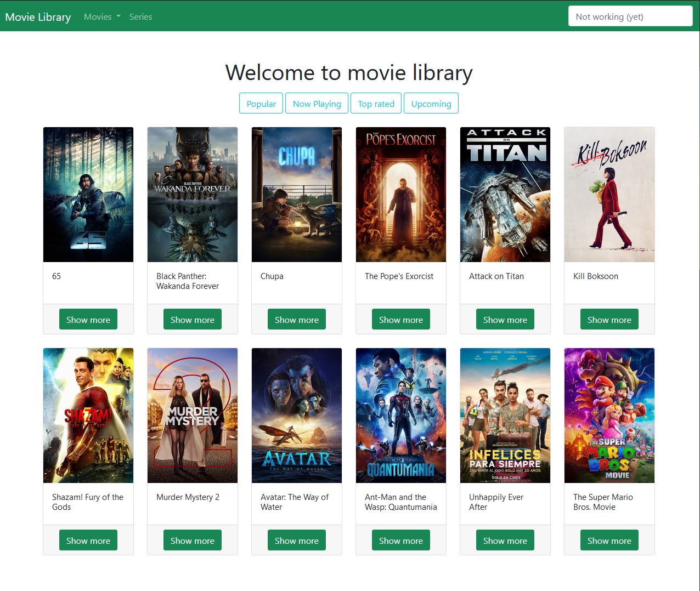Image resolution: width=700 pixels, height=591 pixels.
Task: Open the Murder Mystery 2 poster
Action: click(x=193, y=416)
